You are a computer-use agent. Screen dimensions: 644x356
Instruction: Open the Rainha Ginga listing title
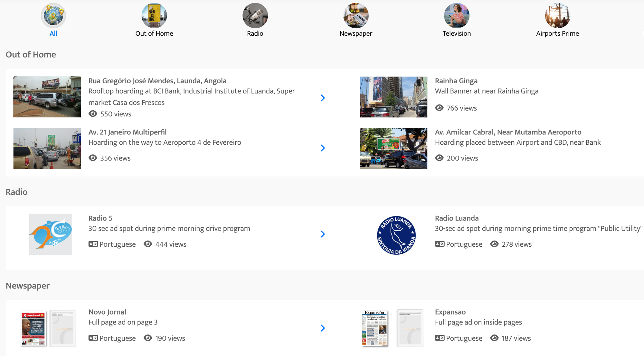pyautogui.click(x=456, y=81)
